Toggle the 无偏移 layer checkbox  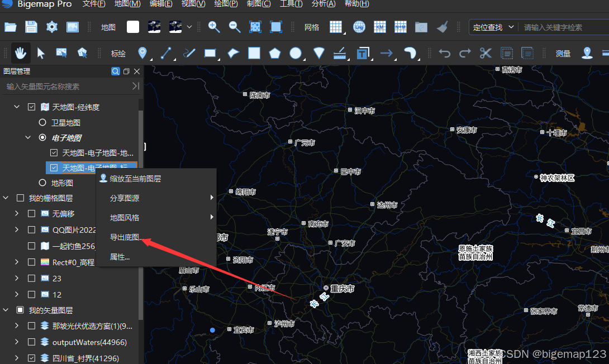31,214
